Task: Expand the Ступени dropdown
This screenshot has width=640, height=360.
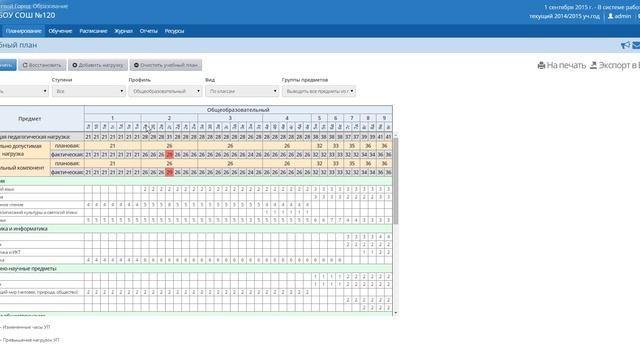Action: (x=89, y=91)
